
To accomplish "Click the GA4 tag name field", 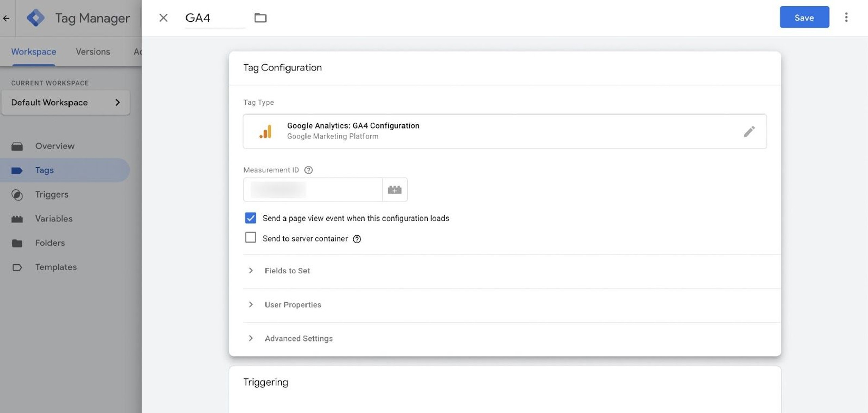I will click(214, 18).
